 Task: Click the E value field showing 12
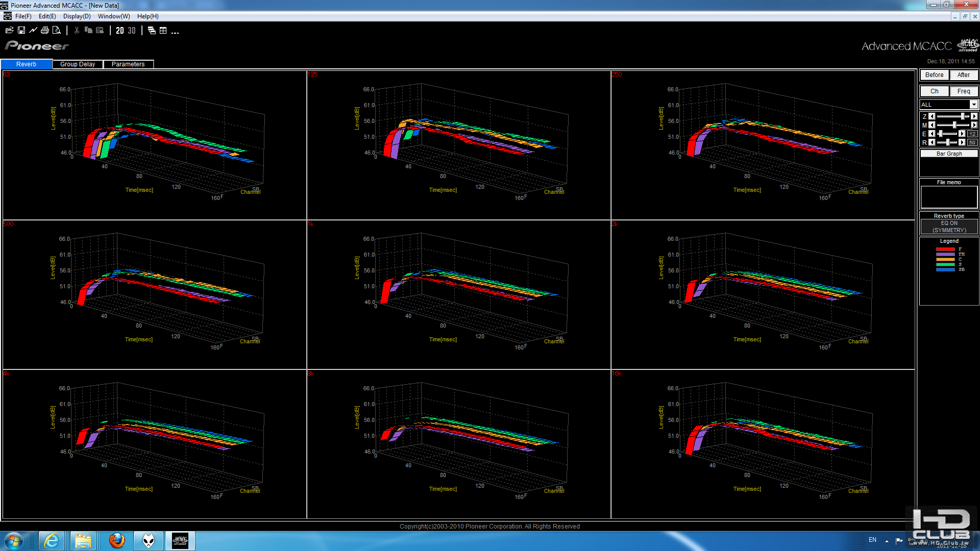(x=972, y=134)
